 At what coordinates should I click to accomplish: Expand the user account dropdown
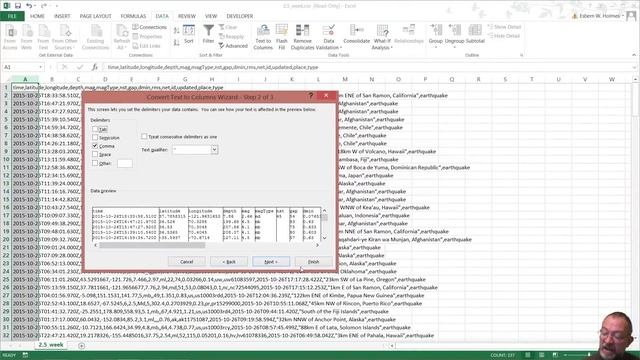click(623, 16)
